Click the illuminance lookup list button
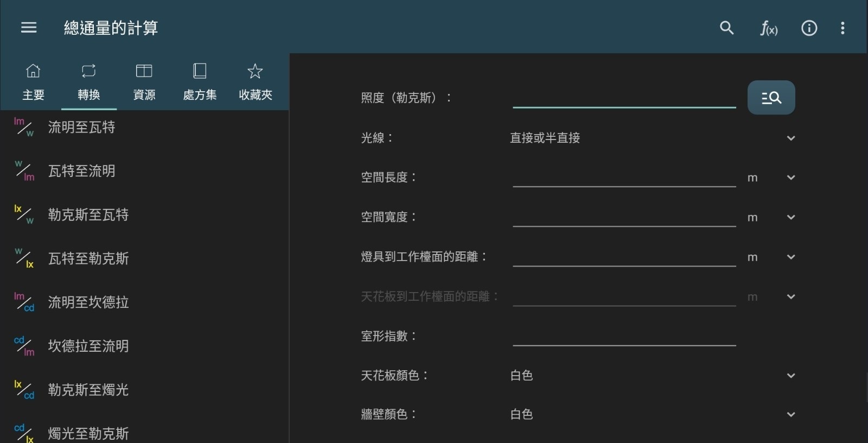Image resolution: width=868 pixels, height=443 pixels. [771, 98]
